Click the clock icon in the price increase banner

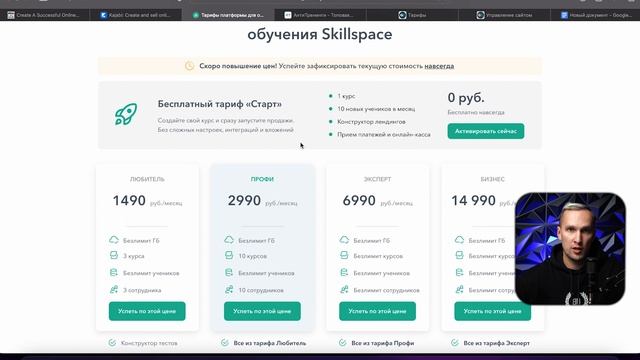click(189, 66)
